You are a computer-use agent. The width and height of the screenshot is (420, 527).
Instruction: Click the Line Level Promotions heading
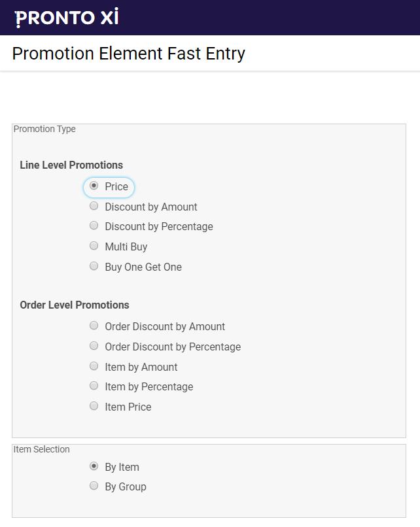(x=71, y=165)
